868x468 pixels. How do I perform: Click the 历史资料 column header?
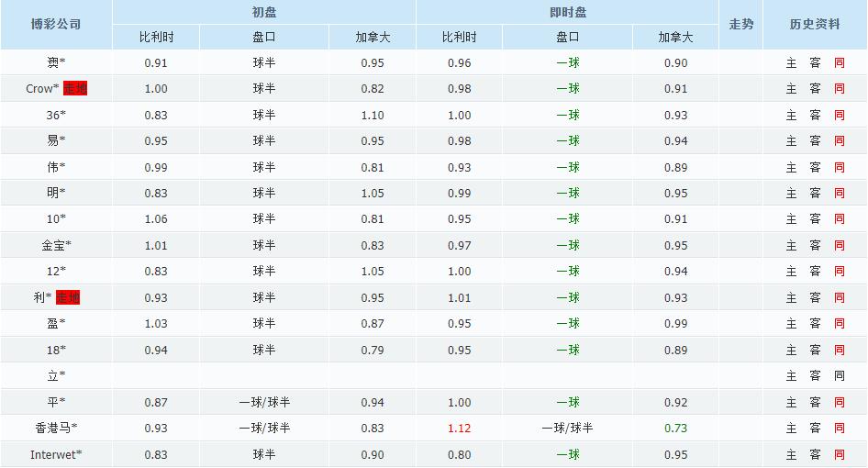pos(815,25)
